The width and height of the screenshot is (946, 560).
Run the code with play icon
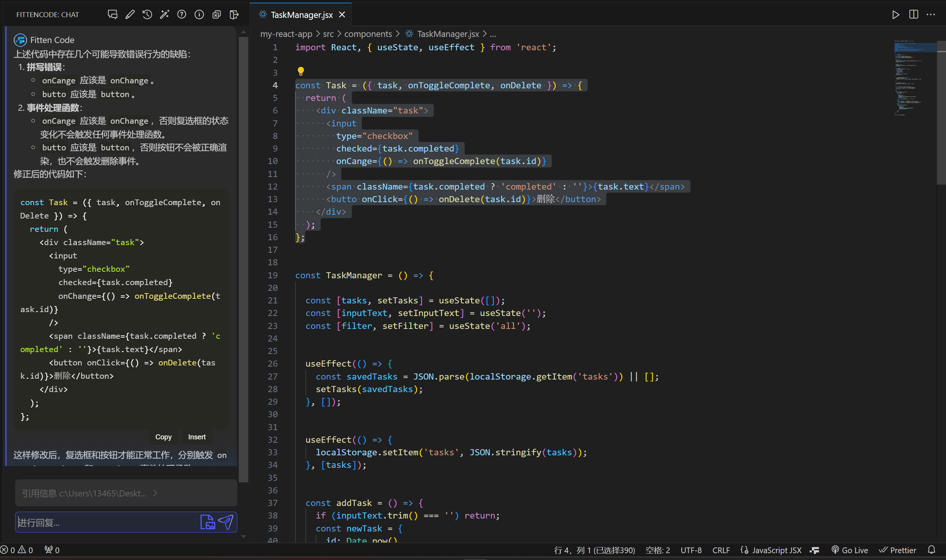pyautogui.click(x=896, y=14)
